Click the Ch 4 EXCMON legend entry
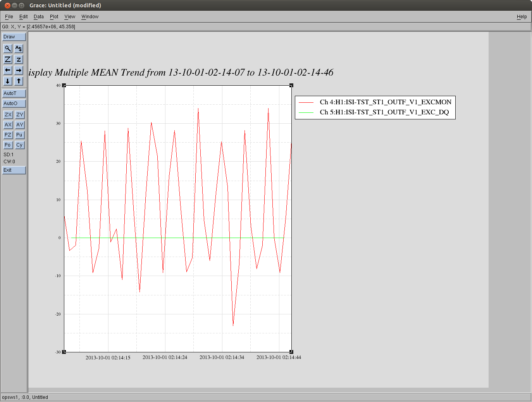 (385, 102)
